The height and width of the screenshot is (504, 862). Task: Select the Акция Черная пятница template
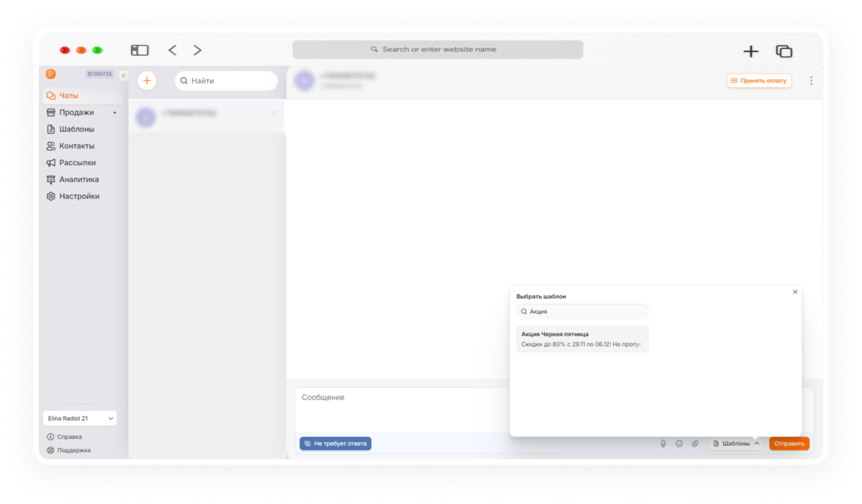(x=583, y=339)
